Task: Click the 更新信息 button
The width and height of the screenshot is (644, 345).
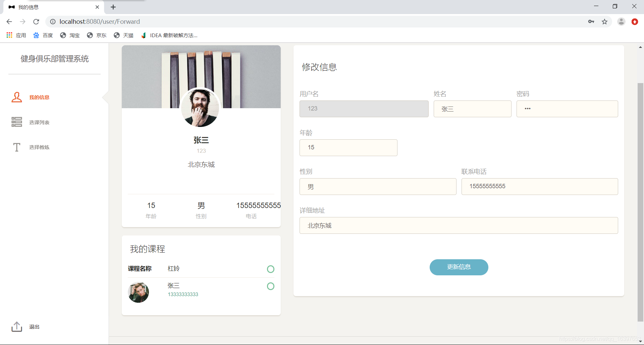Action: (x=459, y=267)
